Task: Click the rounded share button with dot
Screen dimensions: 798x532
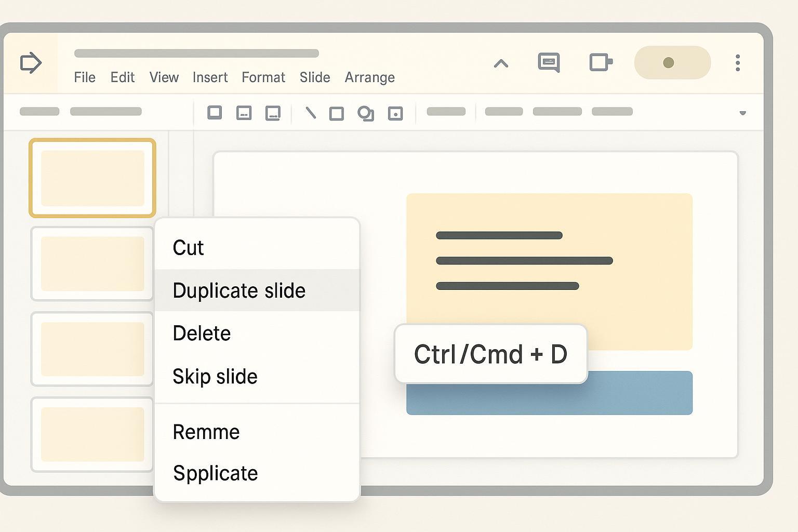Action: tap(672, 63)
